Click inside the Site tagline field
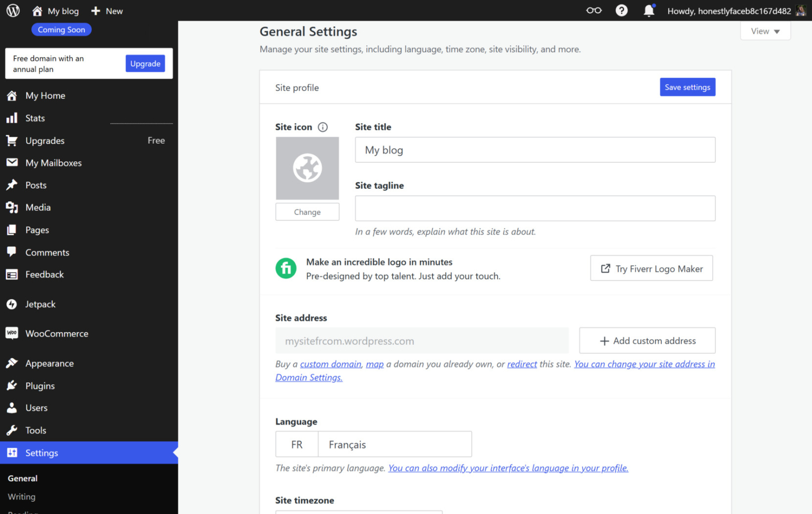This screenshot has width=812, height=514. click(534, 208)
